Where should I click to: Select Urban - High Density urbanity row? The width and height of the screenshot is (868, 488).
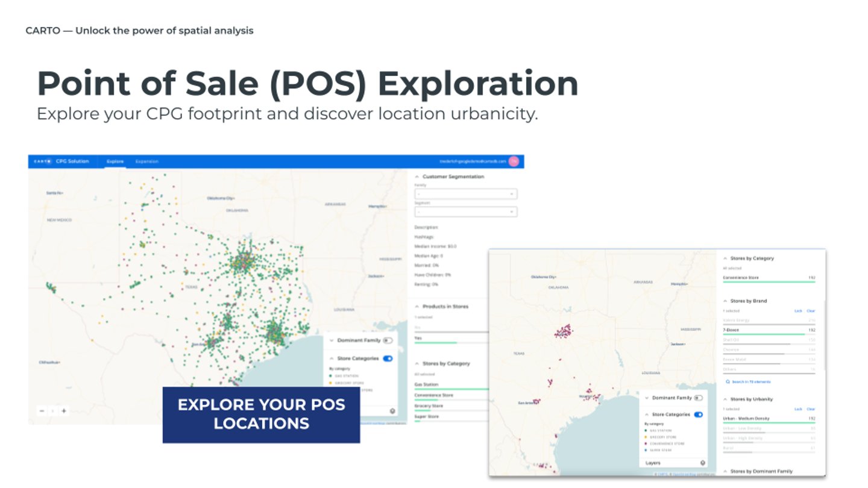[x=769, y=439]
